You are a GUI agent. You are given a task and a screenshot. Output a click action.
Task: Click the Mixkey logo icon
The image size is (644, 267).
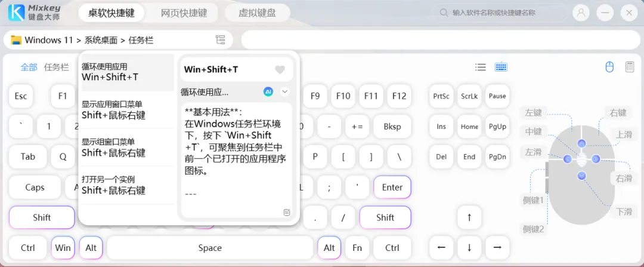click(17, 13)
